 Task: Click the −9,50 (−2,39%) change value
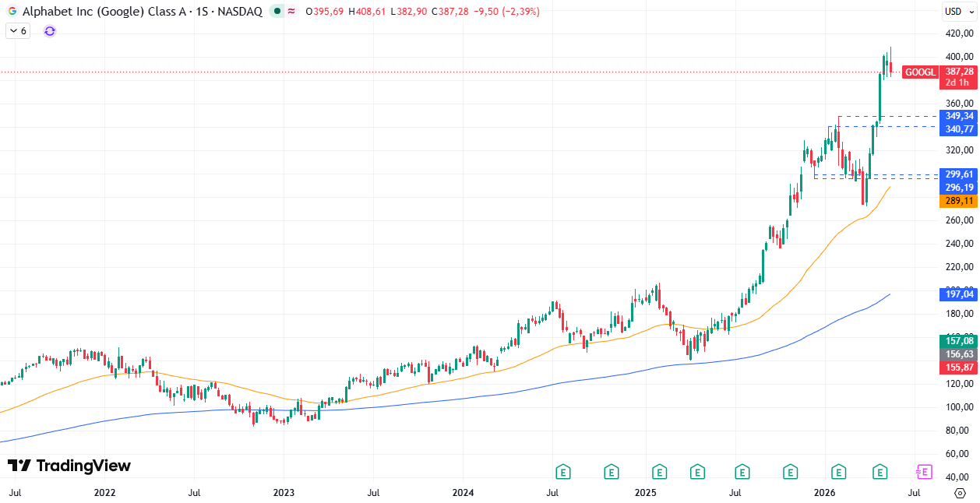pos(506,12)
